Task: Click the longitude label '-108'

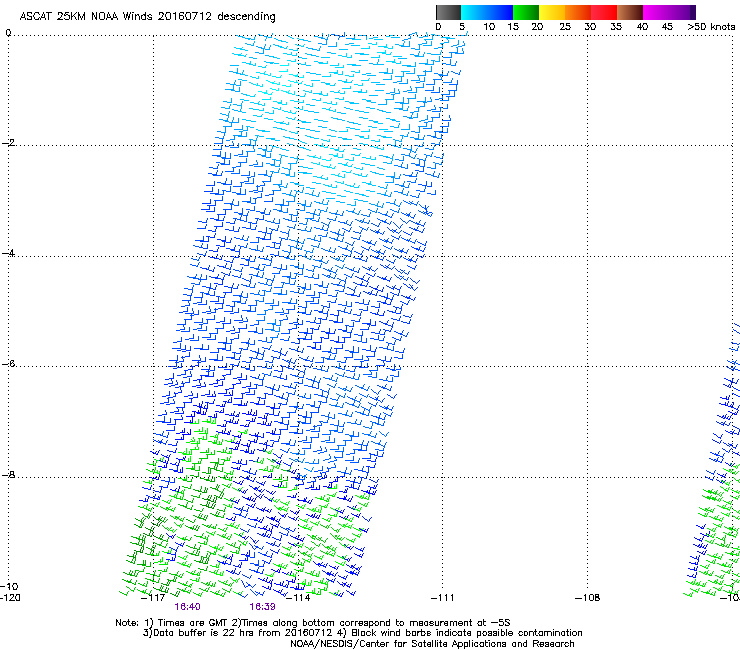Action: click(x=588, y=598)
